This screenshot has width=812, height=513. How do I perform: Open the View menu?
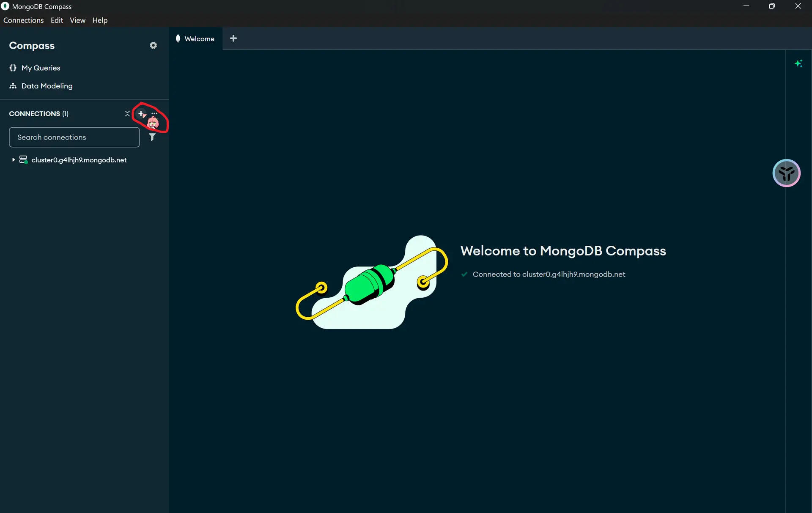point(77,20)
